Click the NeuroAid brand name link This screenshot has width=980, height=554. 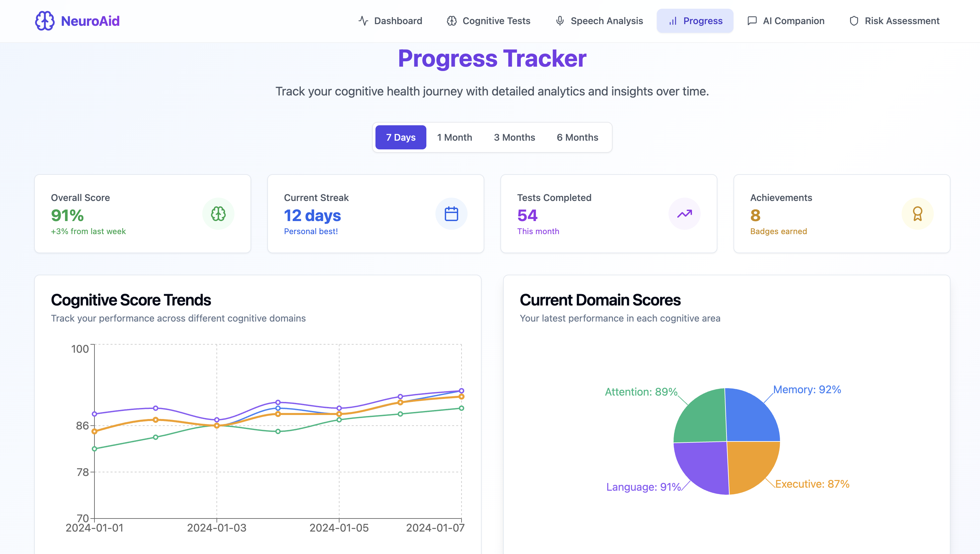pos(90,20)
